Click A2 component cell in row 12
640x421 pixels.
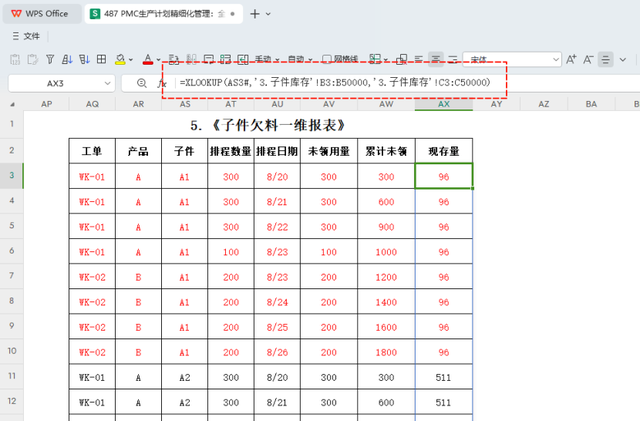pyautogui.click(x=184, y=403)
